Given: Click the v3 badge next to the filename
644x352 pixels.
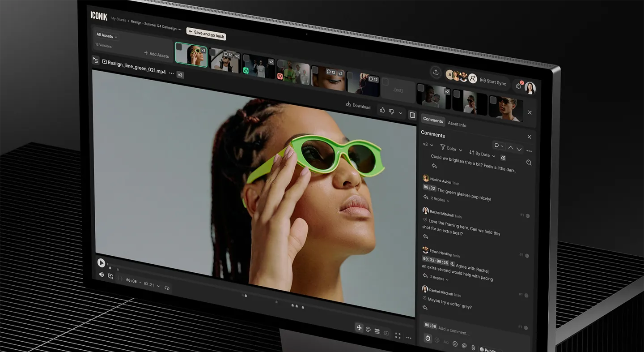Looking at the screenshot, I should (x=180, y=75).
